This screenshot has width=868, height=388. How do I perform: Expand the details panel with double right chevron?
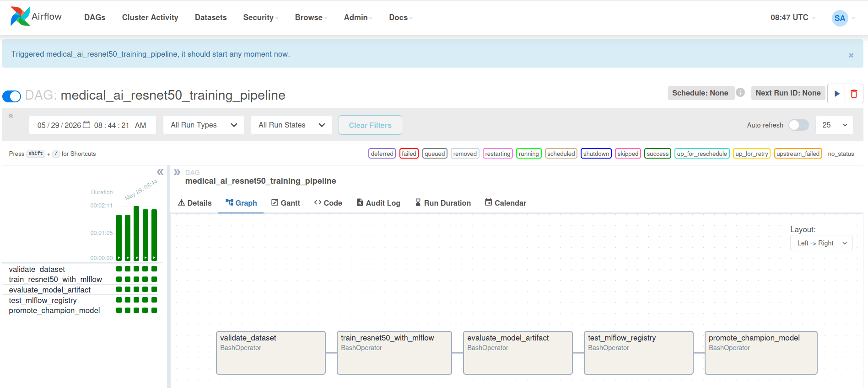(x=177, y=172)
